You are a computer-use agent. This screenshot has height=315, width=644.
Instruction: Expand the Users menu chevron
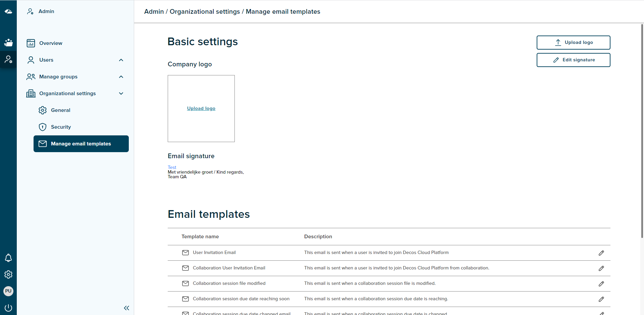pos(121,60)
